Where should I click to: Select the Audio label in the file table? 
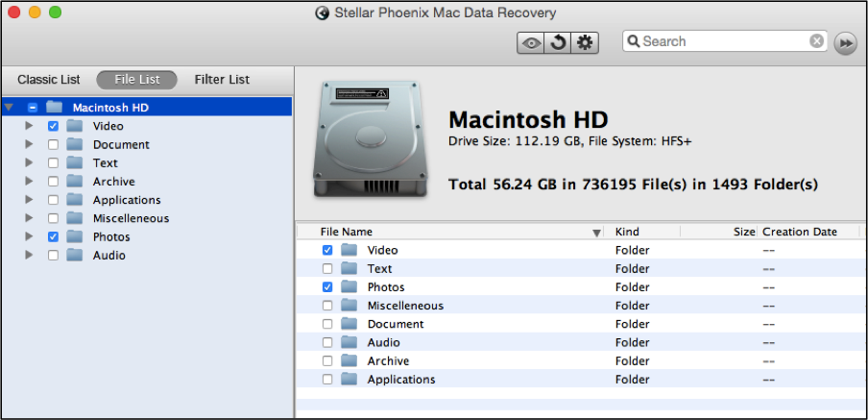pos(384,342)
